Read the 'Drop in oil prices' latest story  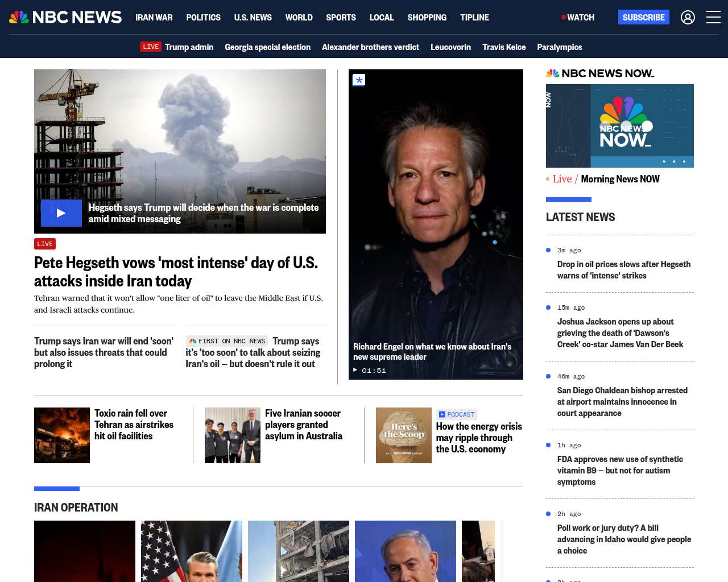pos(623,270)
